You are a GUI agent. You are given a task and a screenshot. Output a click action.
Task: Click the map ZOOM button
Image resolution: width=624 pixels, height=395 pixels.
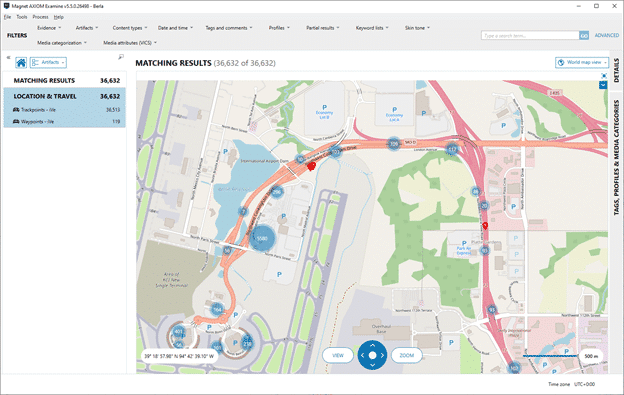pos(407,356)
